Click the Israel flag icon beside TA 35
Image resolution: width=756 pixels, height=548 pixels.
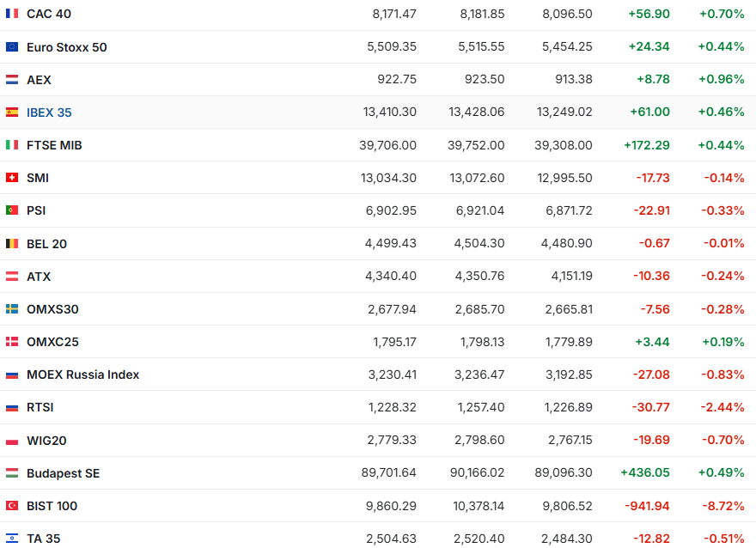pyautogui.click(x=12, y=539)
